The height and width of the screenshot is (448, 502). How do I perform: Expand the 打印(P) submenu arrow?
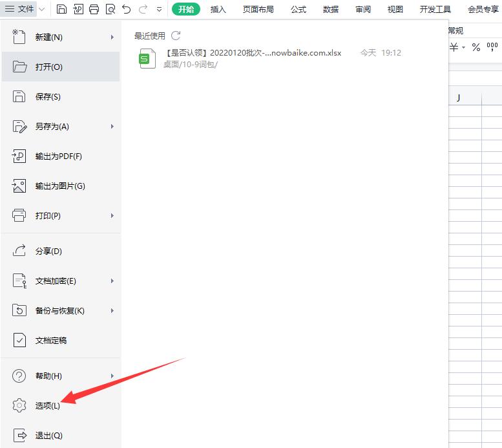pyautogui.click(x=112, y=216)
